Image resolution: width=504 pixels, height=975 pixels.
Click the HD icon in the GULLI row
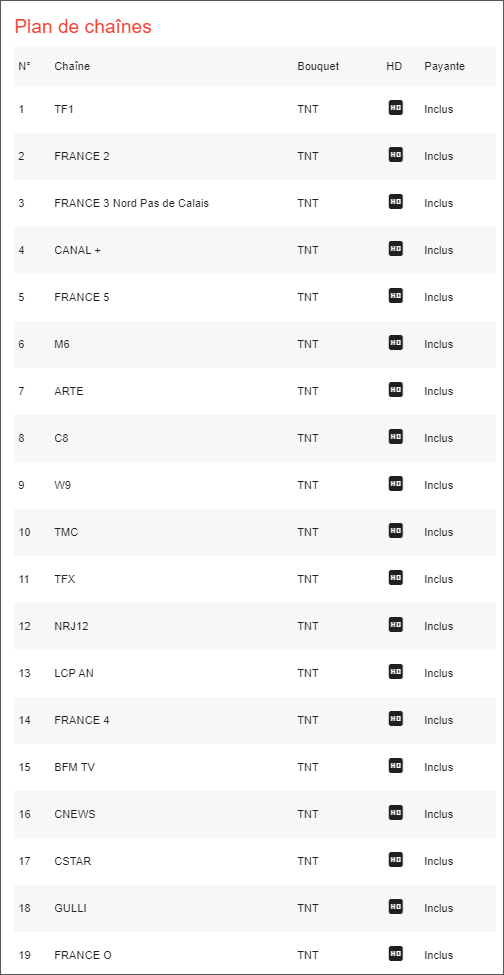(395, 907)
